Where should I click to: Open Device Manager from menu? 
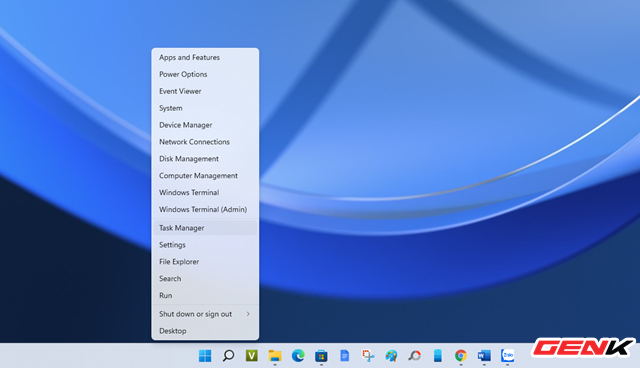[205, 125]
